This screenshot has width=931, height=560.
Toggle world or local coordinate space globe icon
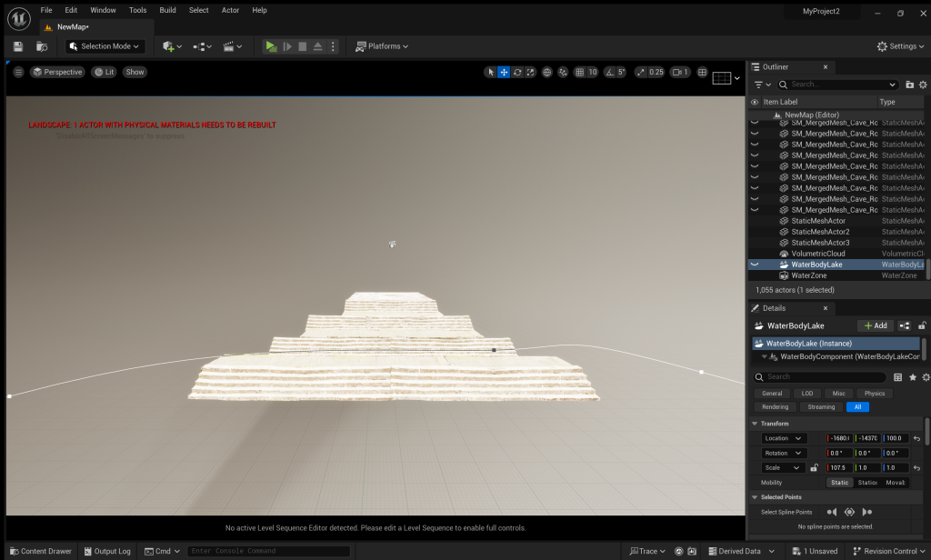tap(546, 72)
